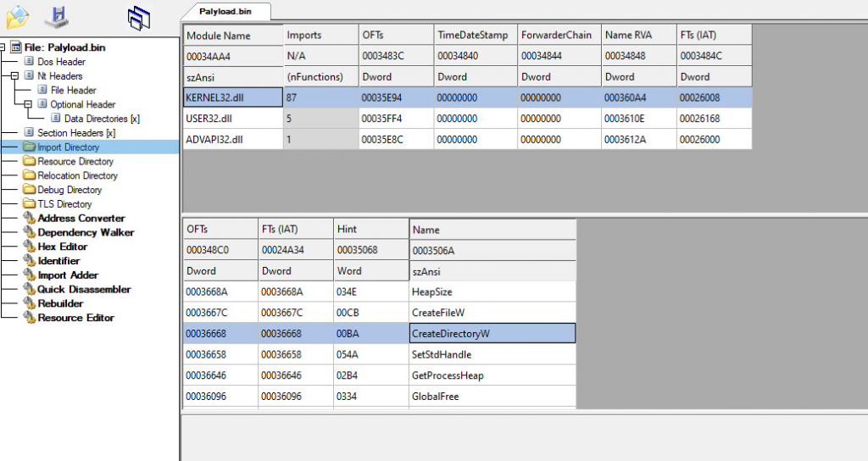Launch the Quick Disassembler tool
The width and height of the screenshot is (868, 461).
[x=84, y=289]
